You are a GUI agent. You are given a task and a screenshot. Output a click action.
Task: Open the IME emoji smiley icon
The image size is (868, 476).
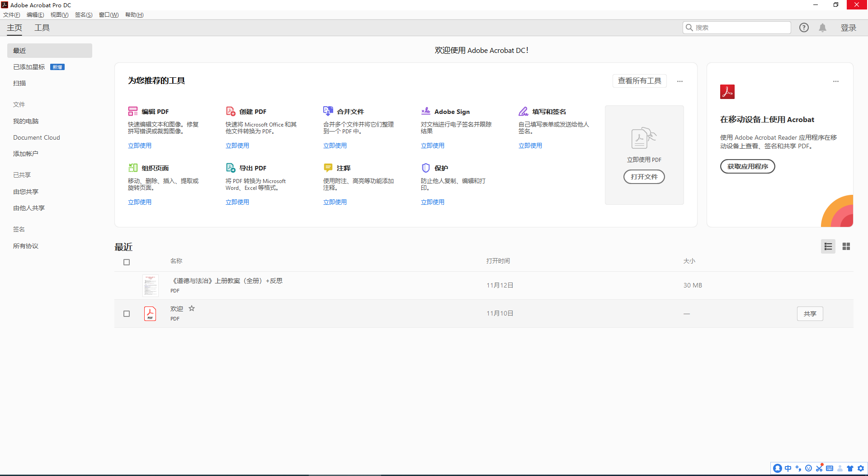tap(809, 468)
